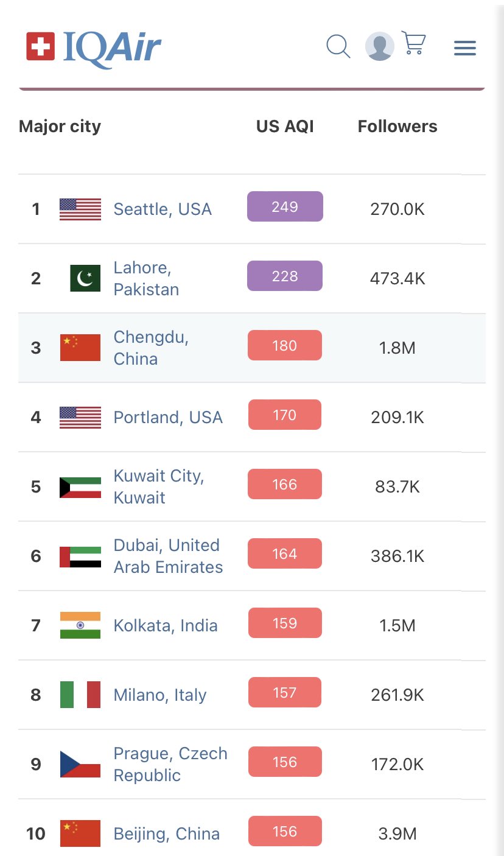Screen dimensions: 504x856
Task: Click the red 170 AQI badge
Action: click(x=285, y=415)
